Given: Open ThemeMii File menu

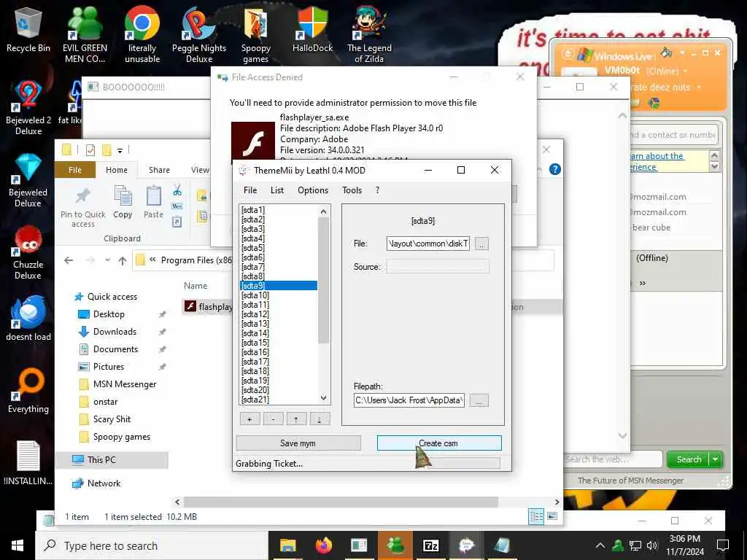Looking at the screenshot, I should (250, 190).
